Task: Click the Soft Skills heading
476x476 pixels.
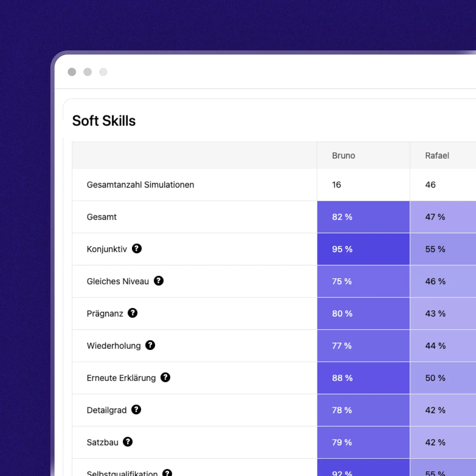Action: 104,121
